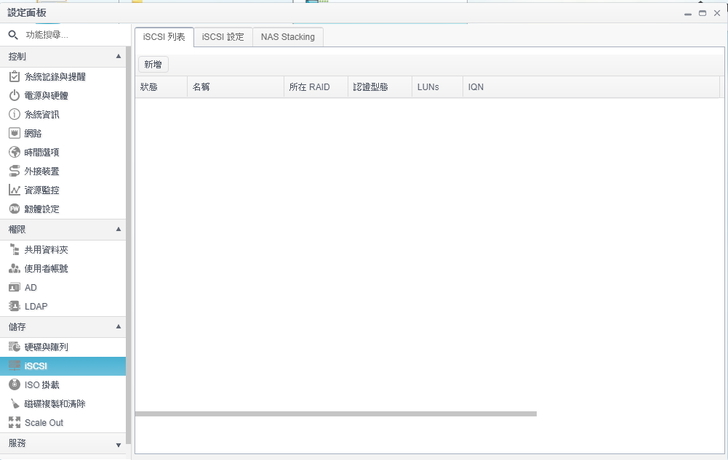
Task: Sort by the 狀態 column header
Action: (161, 87)
